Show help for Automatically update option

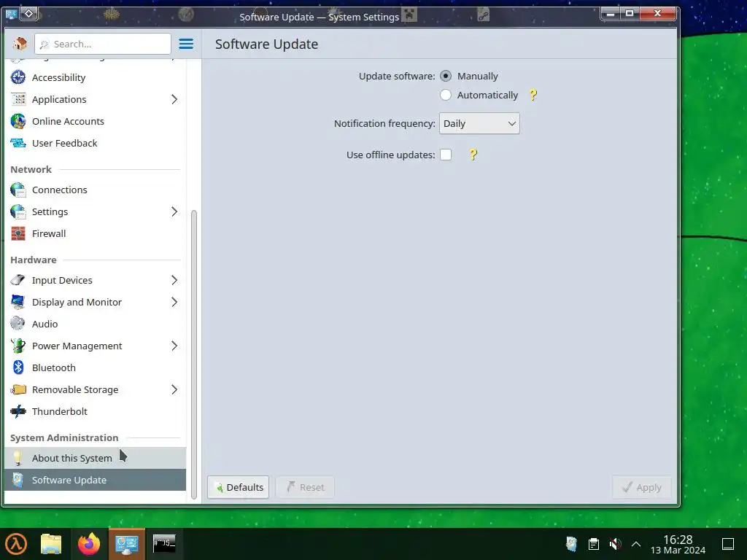click(x=533, y=96)
